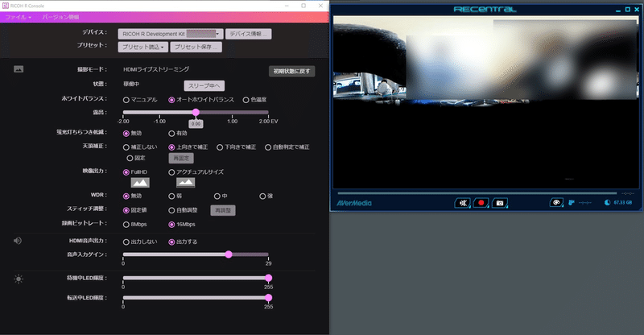The width and height of the screenshot is (644, 335).
Task: Take snapshot with RECentral camera icon
Action: 500,203
